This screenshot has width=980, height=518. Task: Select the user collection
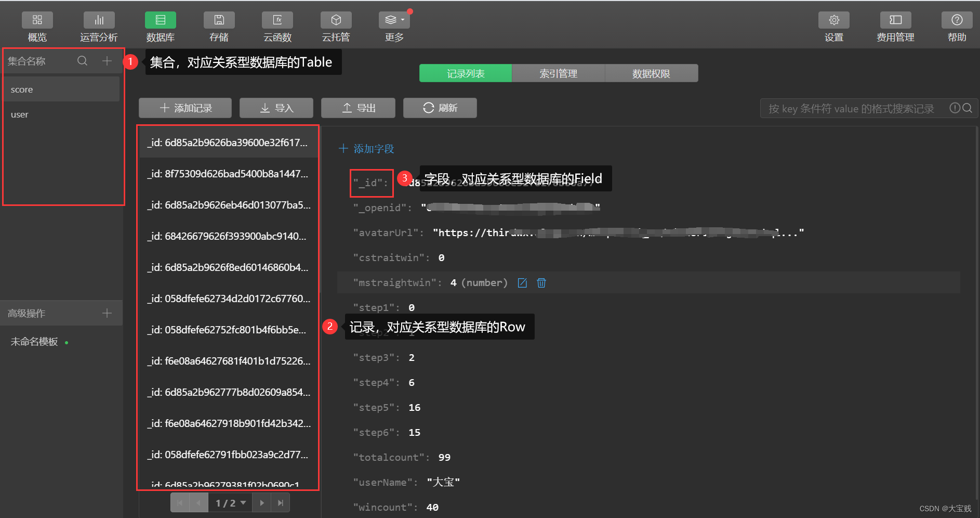(20, 114)
